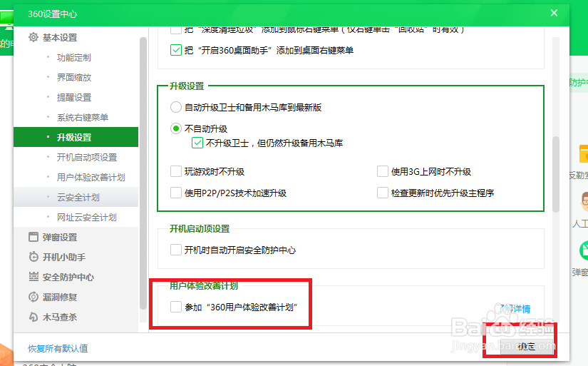Expand the 开机小助手 category

[63, 257]
